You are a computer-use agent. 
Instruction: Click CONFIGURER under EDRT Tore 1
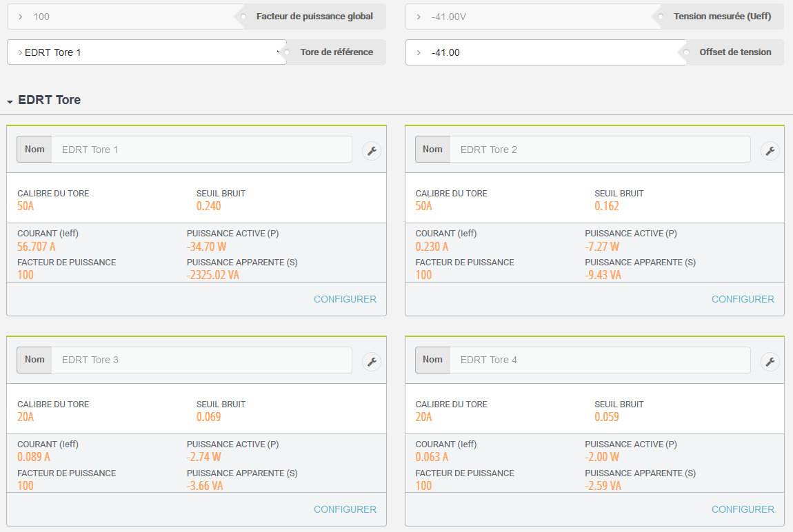[x=345, y=299]
